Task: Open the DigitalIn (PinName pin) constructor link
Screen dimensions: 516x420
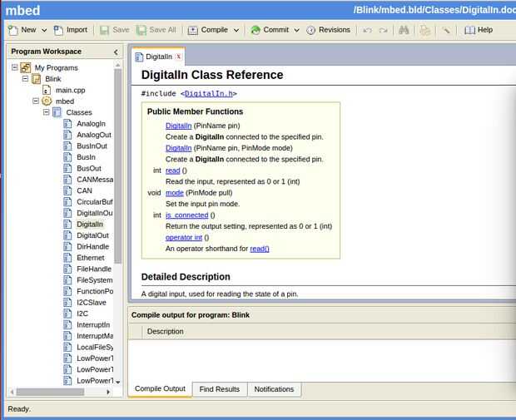Action: pyautogui.click(x=178, y=126)
